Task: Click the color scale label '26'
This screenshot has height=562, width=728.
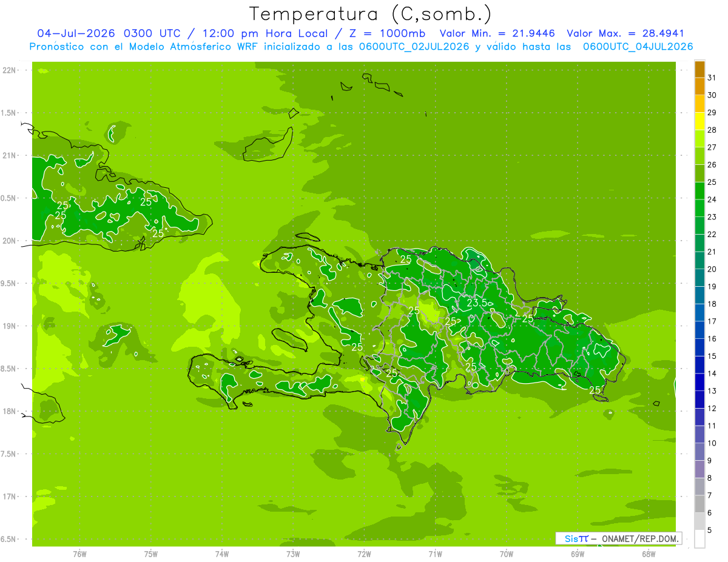Action: [x=712, y=164]
